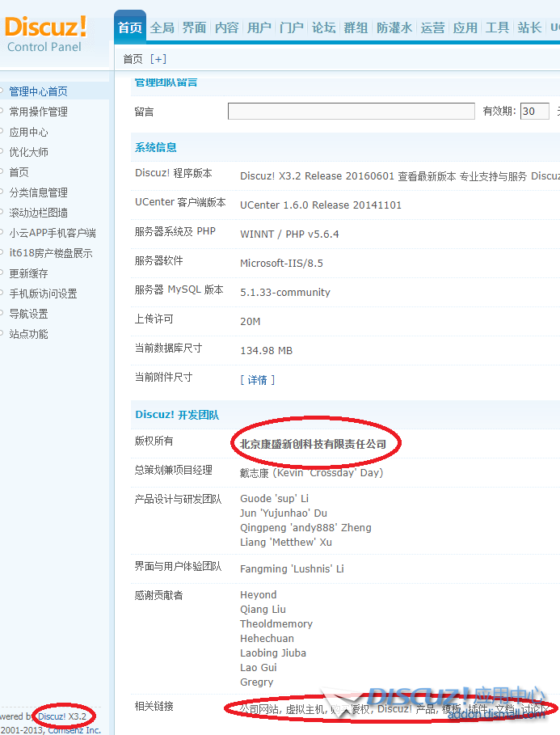Click the [+] add shortcut link
The height and width of the screenshot is (735, 560).
pyautogui.click(x=158, y=59)
